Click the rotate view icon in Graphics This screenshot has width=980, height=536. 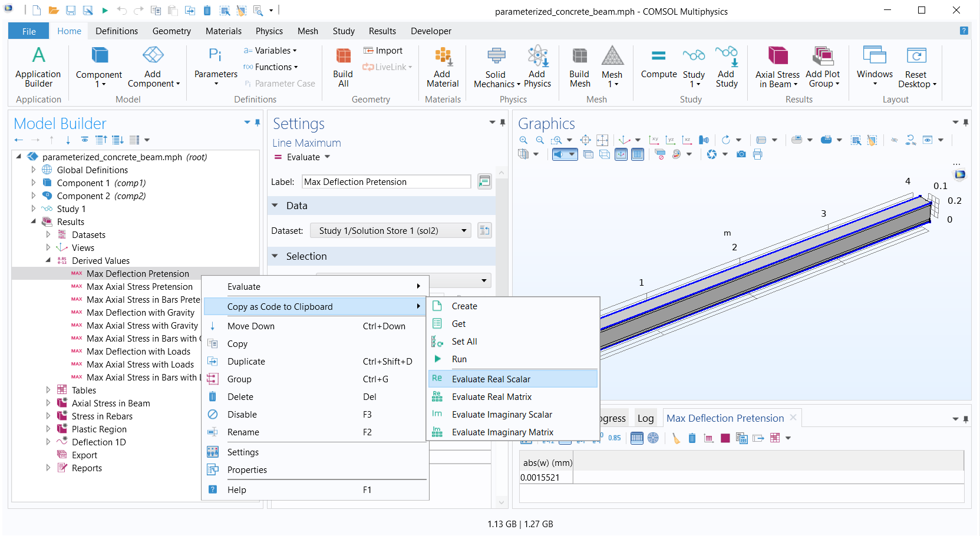coord(726,140)
